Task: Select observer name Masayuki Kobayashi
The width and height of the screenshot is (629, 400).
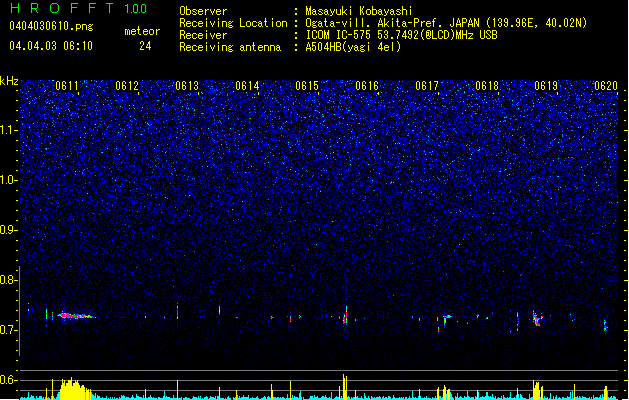Action: [x=359, y=11]
